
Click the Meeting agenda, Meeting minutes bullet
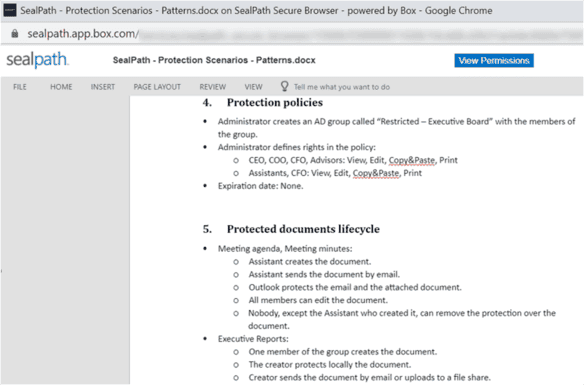tap(285, 248)
